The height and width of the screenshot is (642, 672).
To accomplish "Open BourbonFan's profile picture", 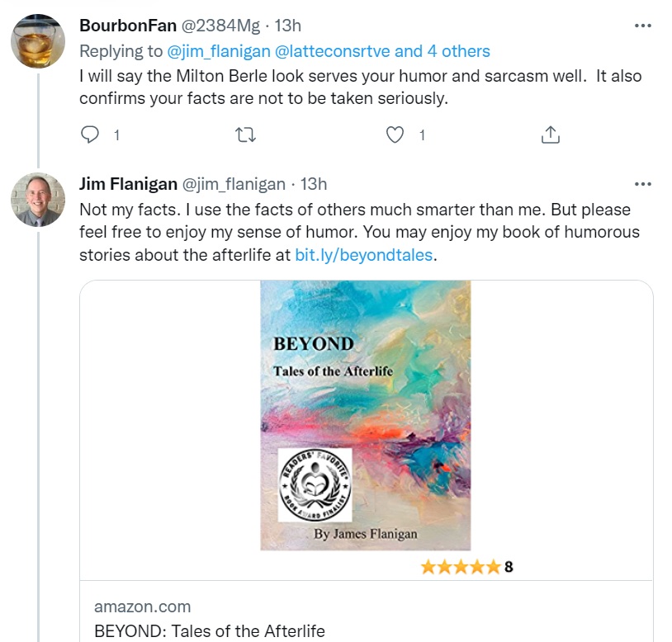I will pyautogui.click(x=38, y=41).
